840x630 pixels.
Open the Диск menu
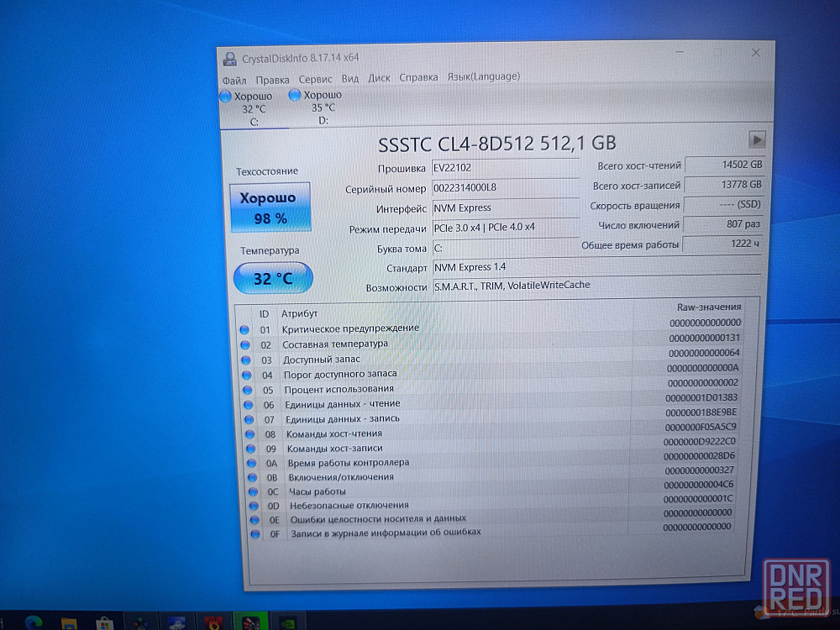click(x=379, y=78)
